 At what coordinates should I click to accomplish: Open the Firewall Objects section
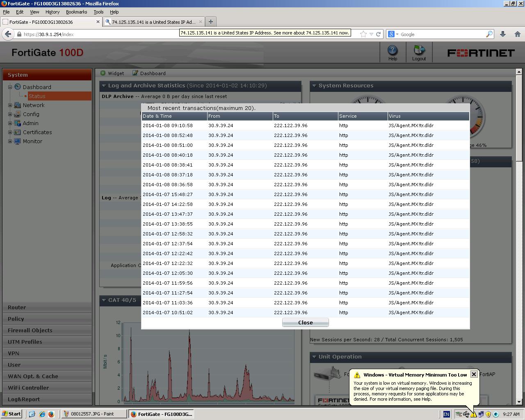47,330
